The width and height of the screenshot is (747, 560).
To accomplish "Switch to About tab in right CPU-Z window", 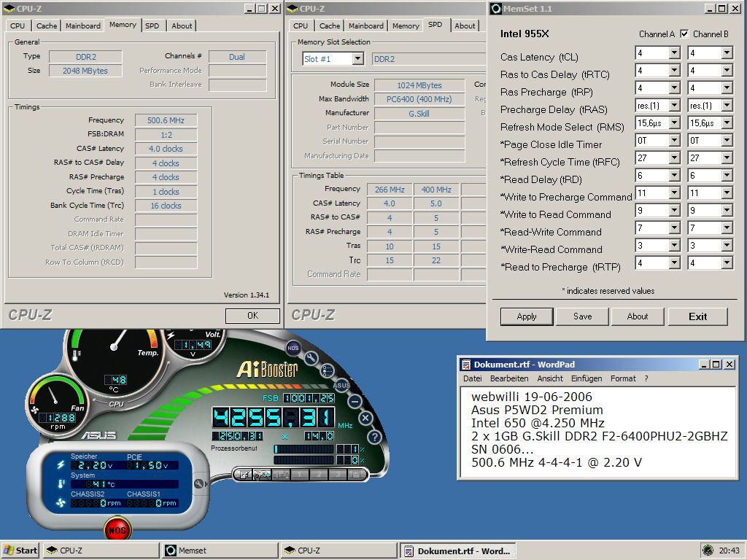I will tap(465, 26).
